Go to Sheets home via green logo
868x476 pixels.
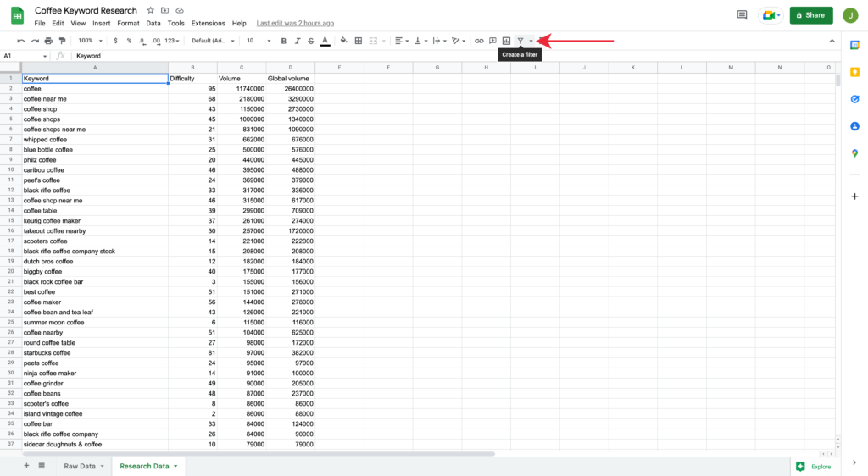point(18,15)
